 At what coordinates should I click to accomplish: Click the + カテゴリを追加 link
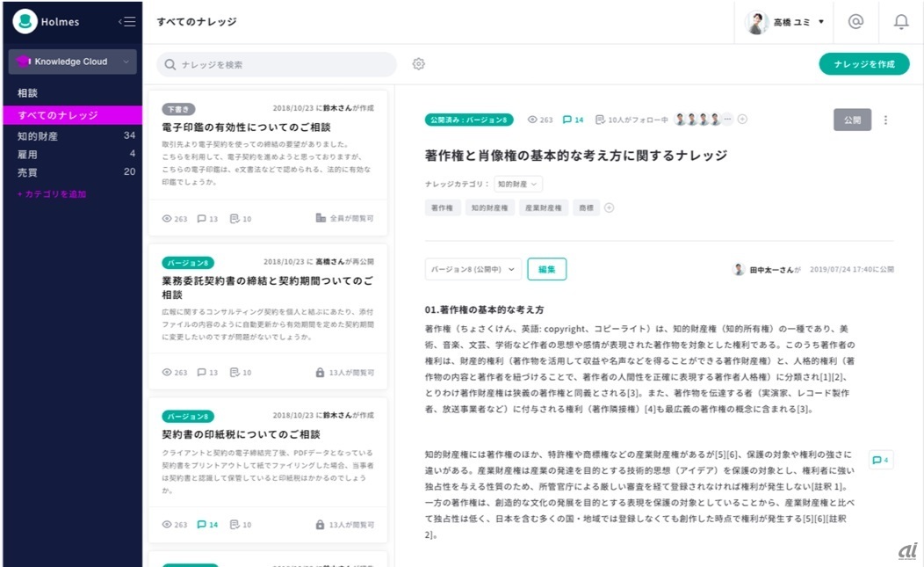tap(52, 193)
